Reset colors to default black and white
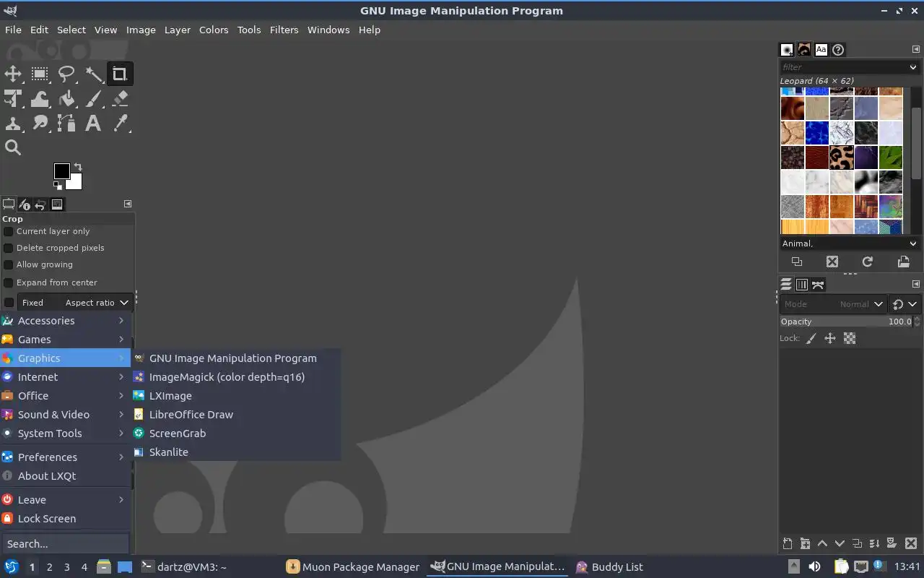 [x=57, y=185]
